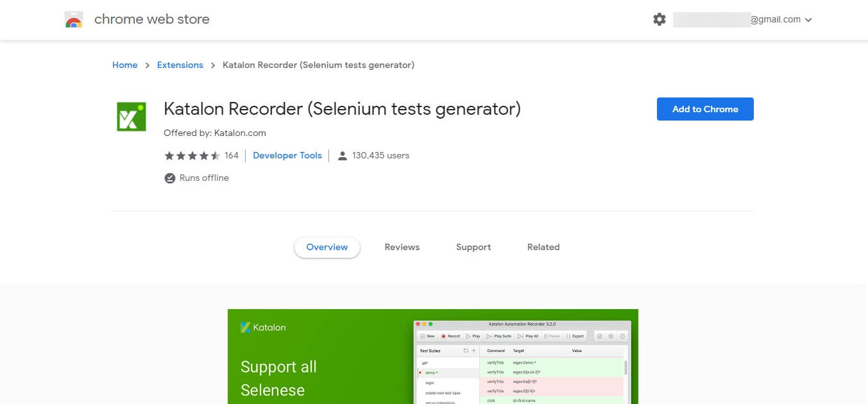Click "Katalon Recorder (Selenium tests generator)" breadcrumb text

[318, 65]
